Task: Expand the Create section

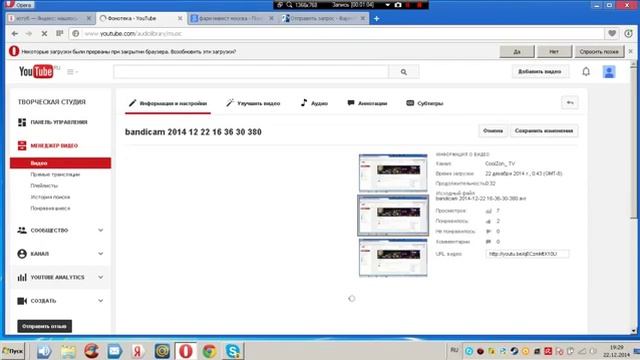Action: pos(100,301)
